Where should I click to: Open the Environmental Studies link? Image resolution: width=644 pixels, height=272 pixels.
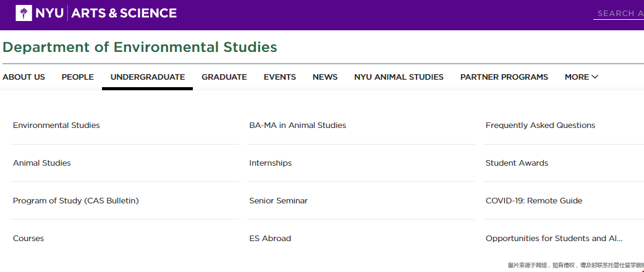(x=56, y=125)
